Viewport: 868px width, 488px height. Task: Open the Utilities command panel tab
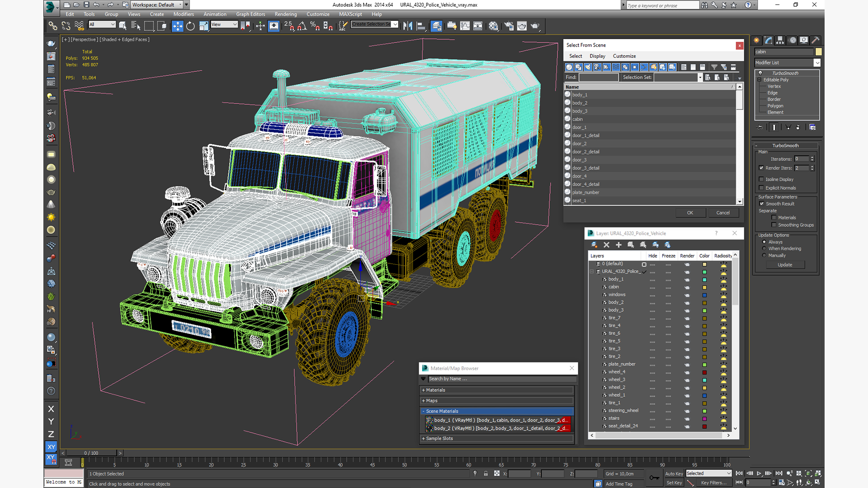tap(815, 40)
